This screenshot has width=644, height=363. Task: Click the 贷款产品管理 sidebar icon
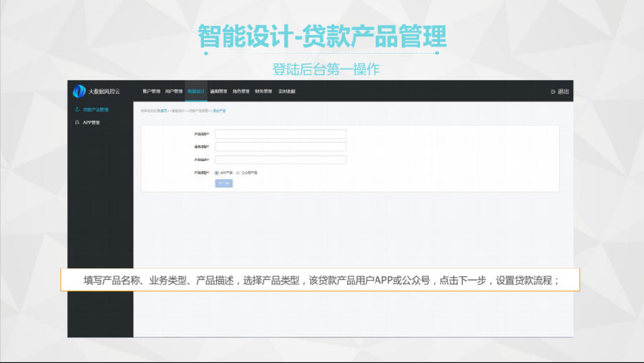click(77, 110)
